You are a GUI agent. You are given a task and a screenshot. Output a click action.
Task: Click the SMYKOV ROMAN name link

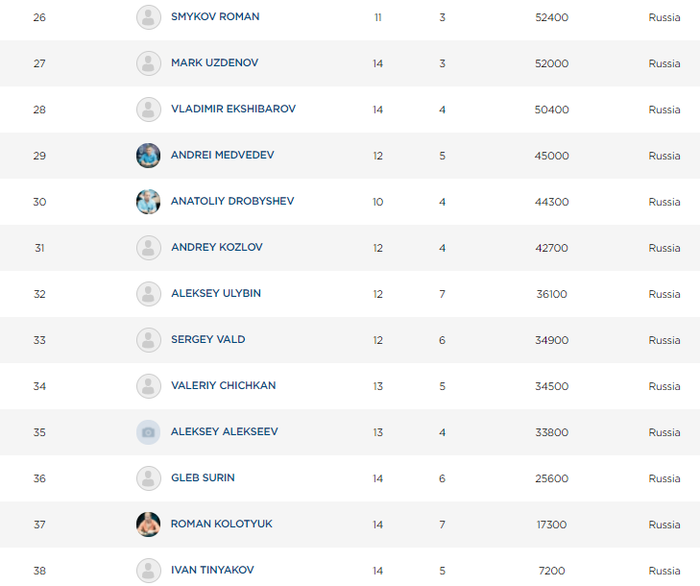click(x=215, y=17)
